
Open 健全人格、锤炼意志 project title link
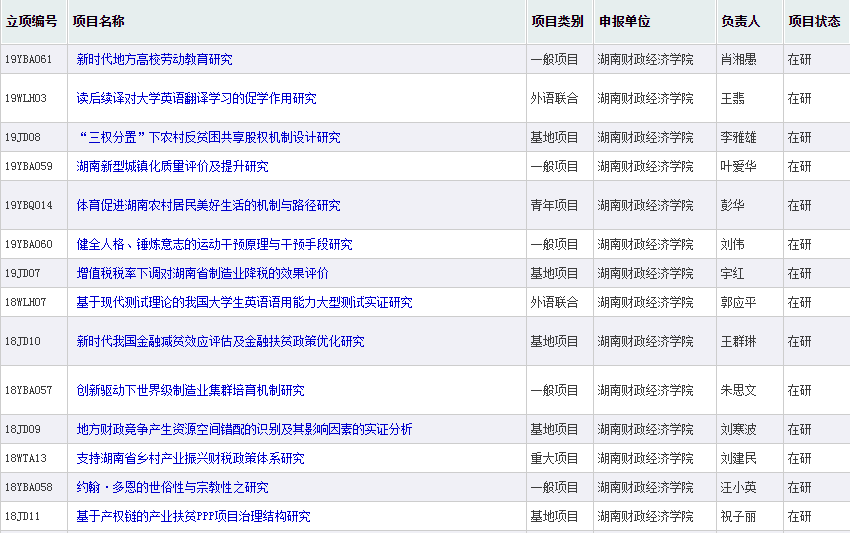click(x=214, y=244)
